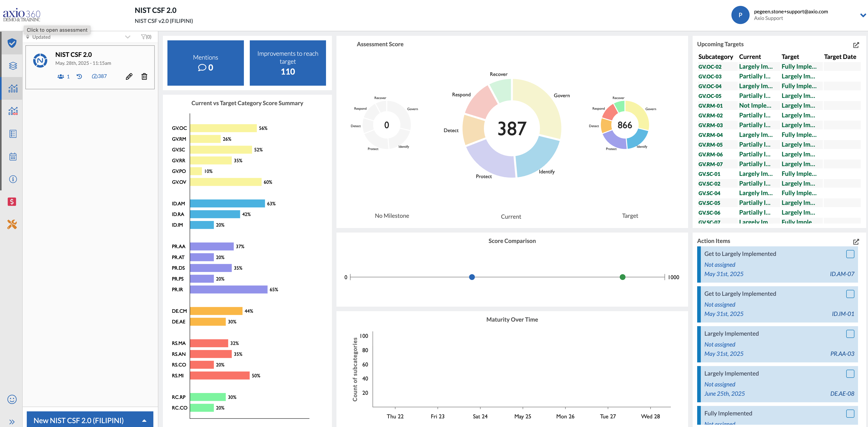Click the blue current score marker
Screen dimensions: 868x427
pos(472,277)
